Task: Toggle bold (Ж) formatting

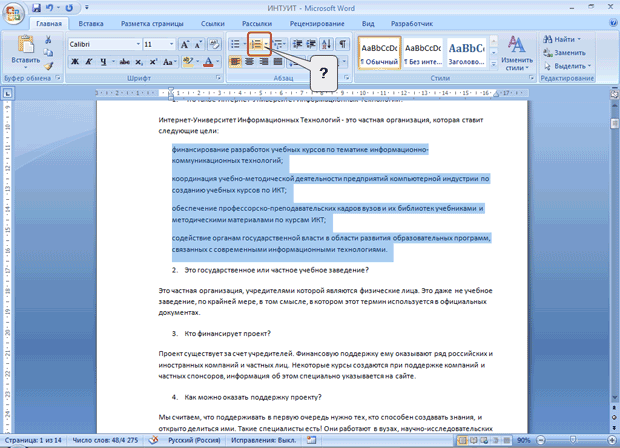Action: click(75, 62)
